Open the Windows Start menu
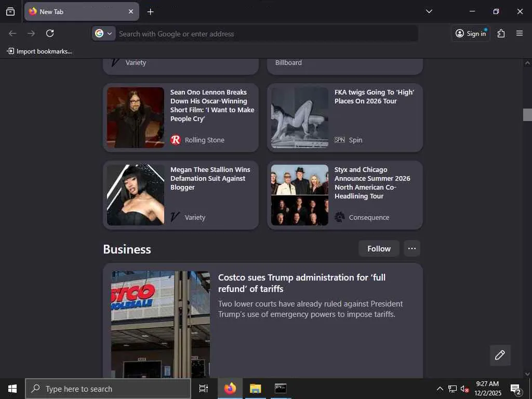The width and height of the screenshot is (532, 399). [x=12, y=389]
